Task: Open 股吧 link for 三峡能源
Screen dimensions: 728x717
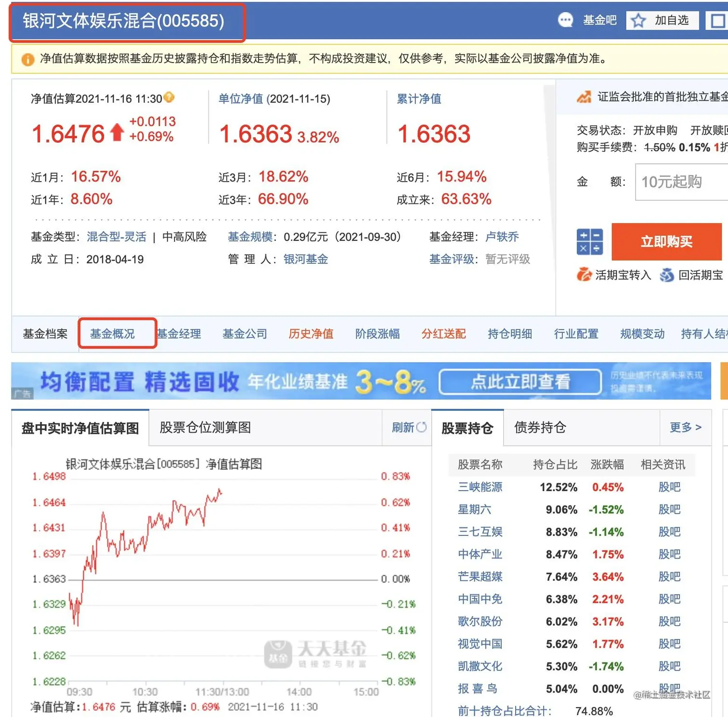Action: click(670, 487)
